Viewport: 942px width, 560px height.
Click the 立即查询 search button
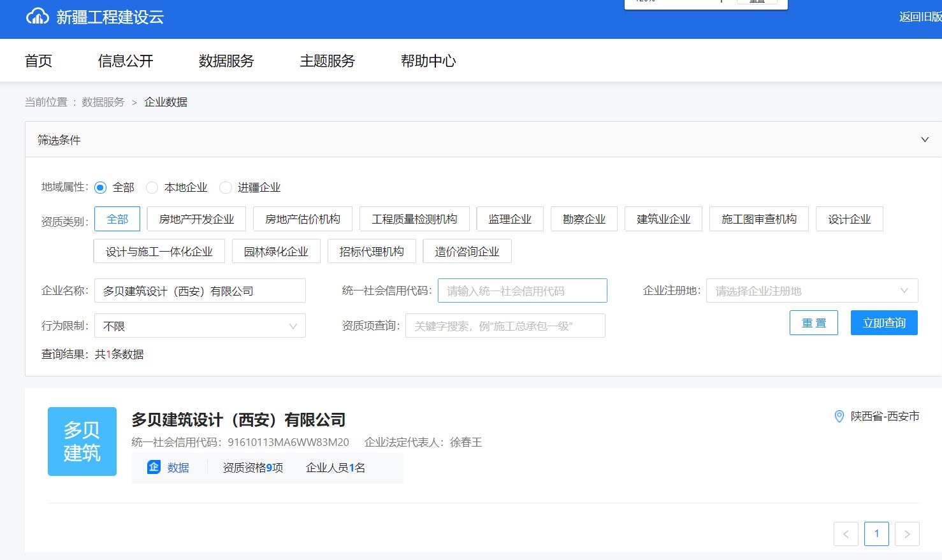coord(884,323)
